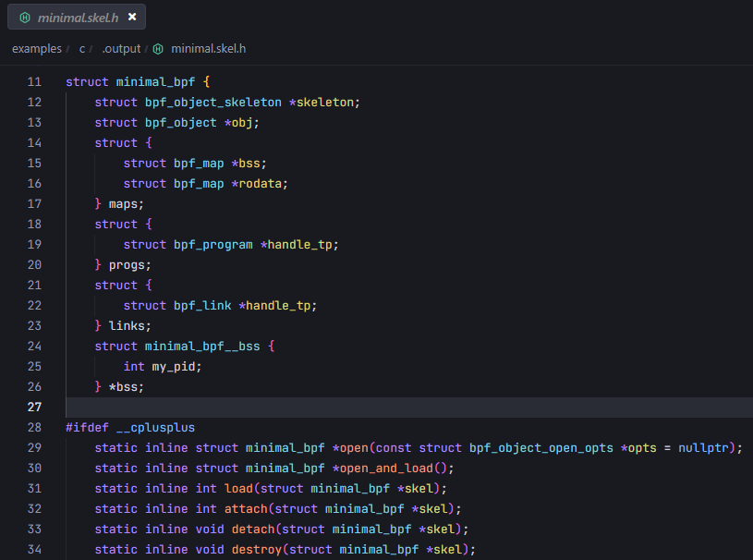Click '*rodata' on line 16
This screenshot has height=560, width=753.
(x=257, y=184)
